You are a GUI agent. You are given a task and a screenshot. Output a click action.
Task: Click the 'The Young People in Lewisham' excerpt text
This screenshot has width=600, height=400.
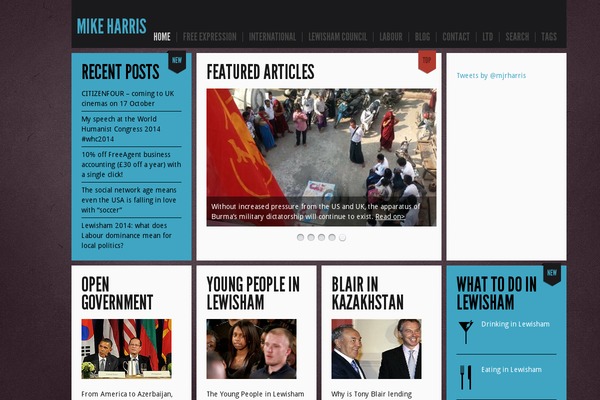255,394
